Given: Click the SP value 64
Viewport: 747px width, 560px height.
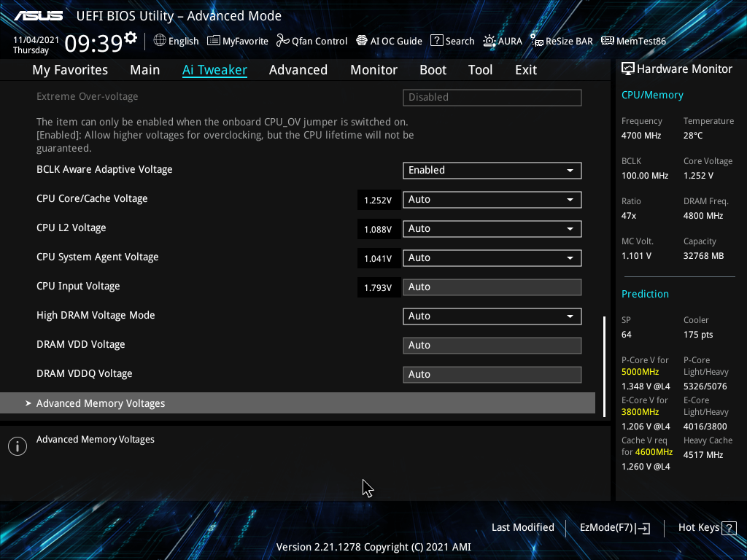Looking at the screenshot, I should (626, 334).
